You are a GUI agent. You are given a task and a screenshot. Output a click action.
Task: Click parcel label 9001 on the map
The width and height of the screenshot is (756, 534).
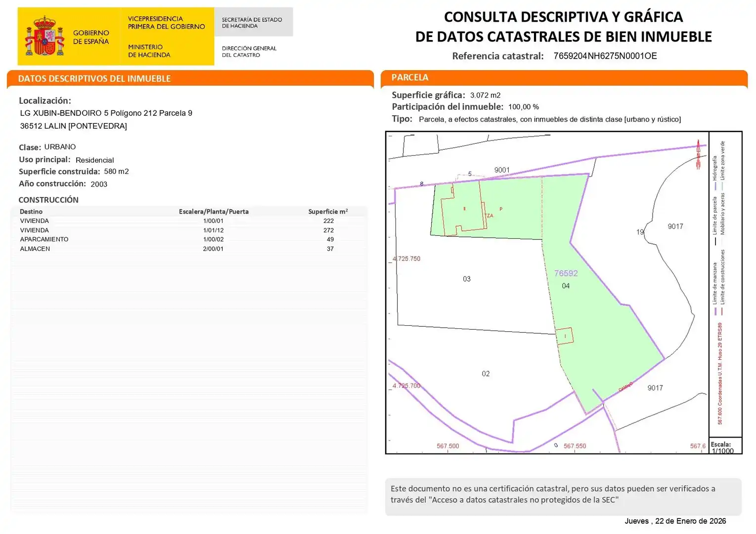[x=502, y=170]
